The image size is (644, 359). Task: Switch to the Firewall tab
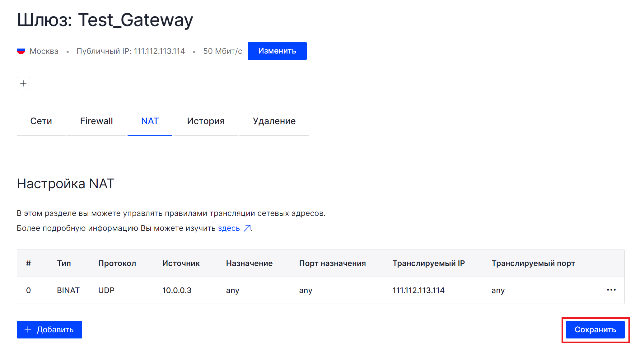[x=96, y=121]
